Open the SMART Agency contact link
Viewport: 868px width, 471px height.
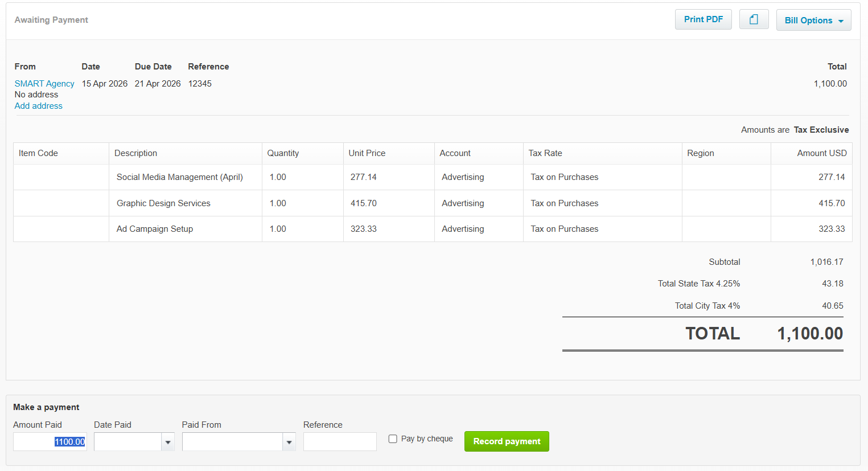click(44, 83)
